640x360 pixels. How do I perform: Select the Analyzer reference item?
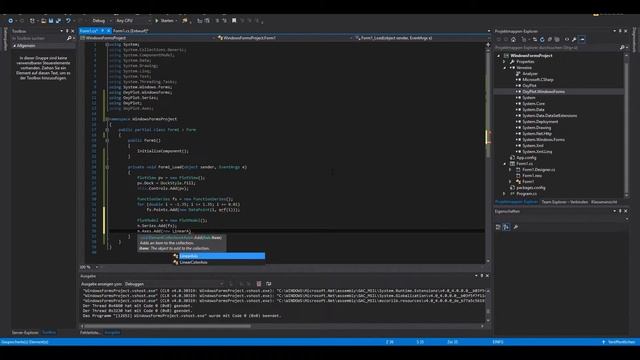[x=530, y=74]
